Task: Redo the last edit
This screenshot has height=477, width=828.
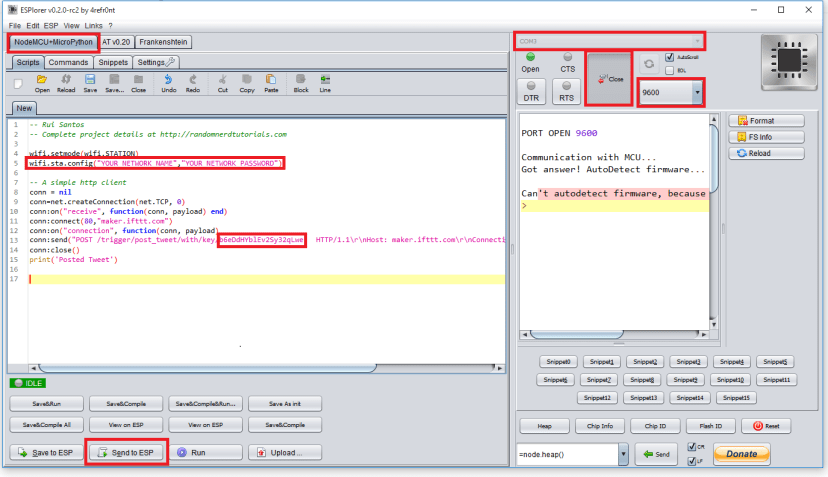Action: [x=193, y=83]
